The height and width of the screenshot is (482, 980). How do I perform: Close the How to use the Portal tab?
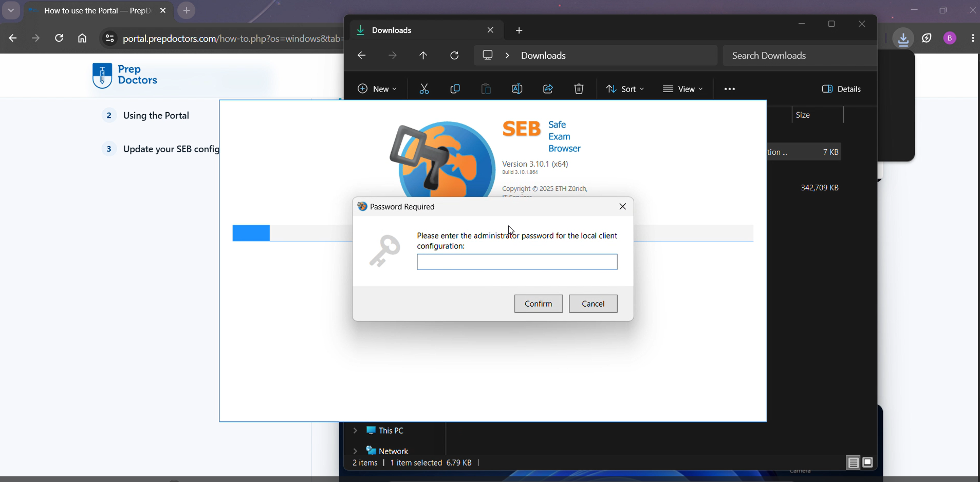pos(163,11)
